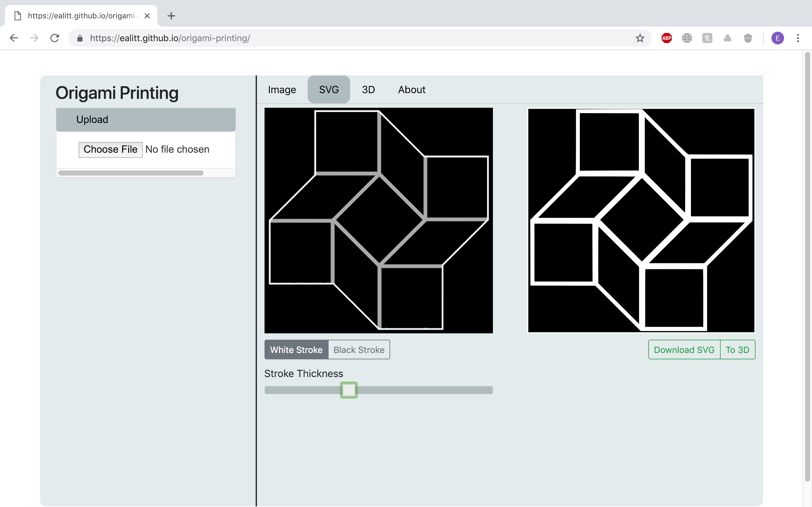Image resolution: width=812 pixels, height=507 pixels.
Task: View site lock security info
Action: pos(80,38)
